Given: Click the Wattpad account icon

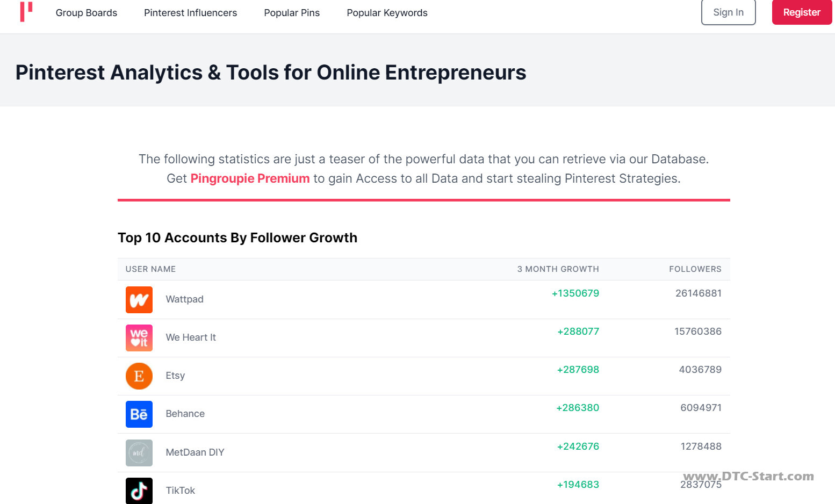Looking at the screenshot, I should tap(139, 300).
